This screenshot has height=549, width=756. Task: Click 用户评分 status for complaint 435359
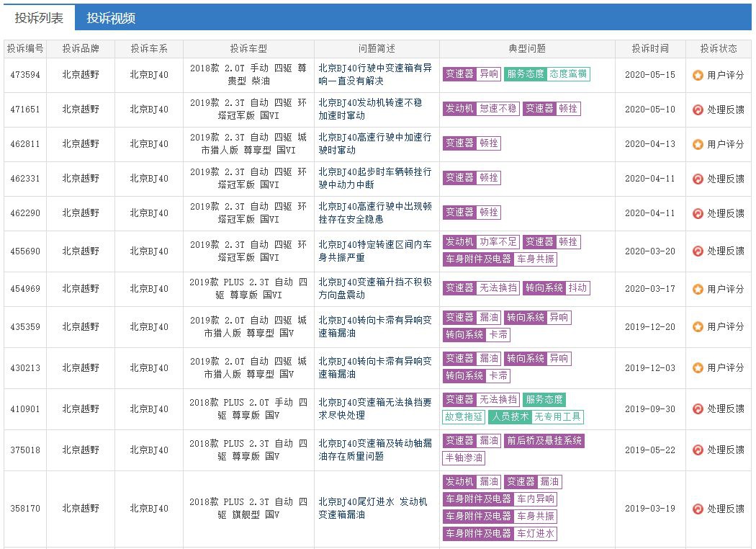click(x=725, y=326)
